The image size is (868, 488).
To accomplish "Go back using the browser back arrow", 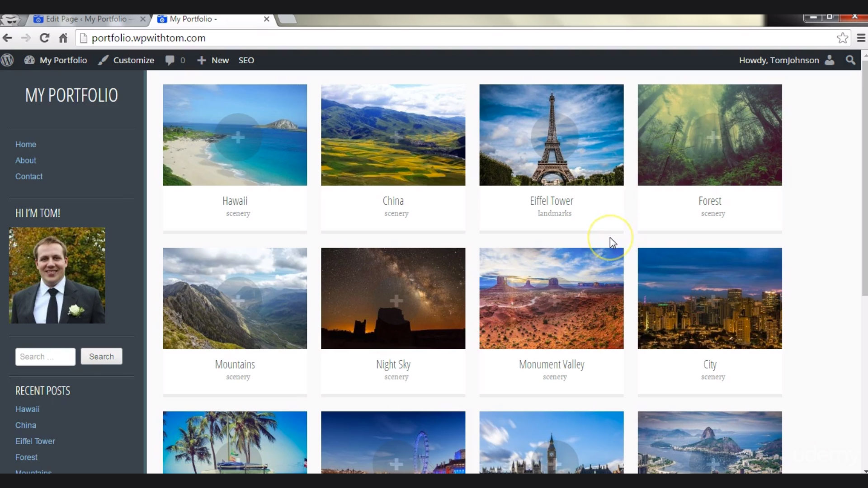I will coord(8,38).
